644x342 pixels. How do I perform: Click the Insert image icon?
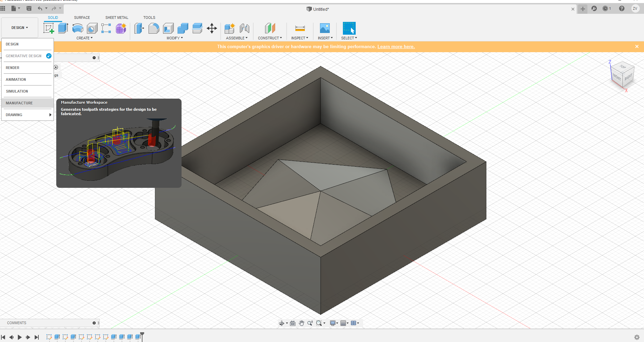click(x=325, y=28)
